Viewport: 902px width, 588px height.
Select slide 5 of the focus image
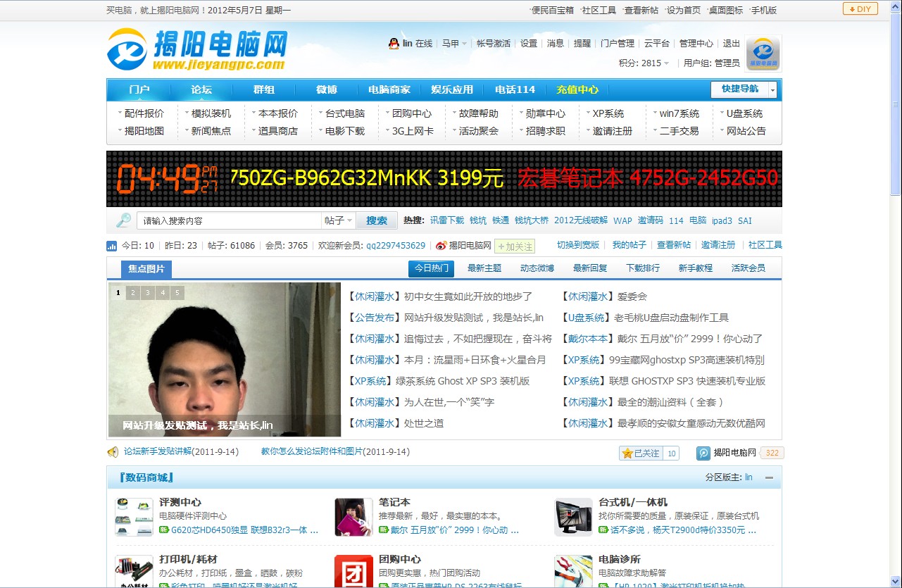(177, 293)
